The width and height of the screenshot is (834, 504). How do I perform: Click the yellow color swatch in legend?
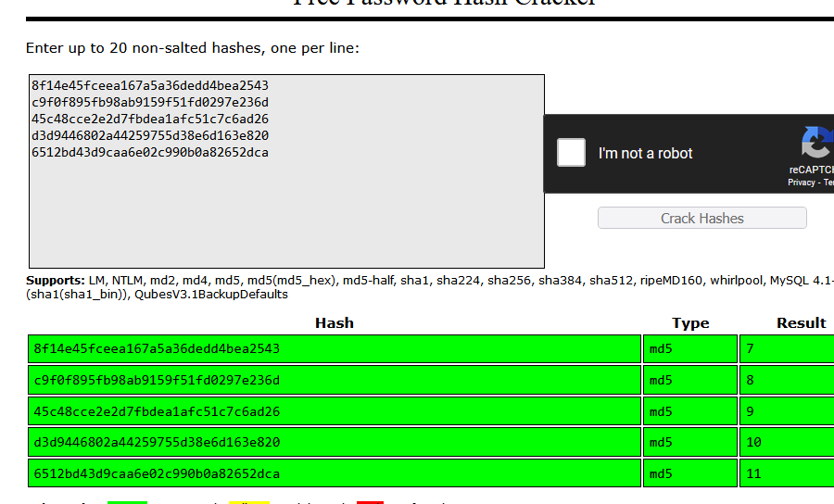click(x=248, y=501)
